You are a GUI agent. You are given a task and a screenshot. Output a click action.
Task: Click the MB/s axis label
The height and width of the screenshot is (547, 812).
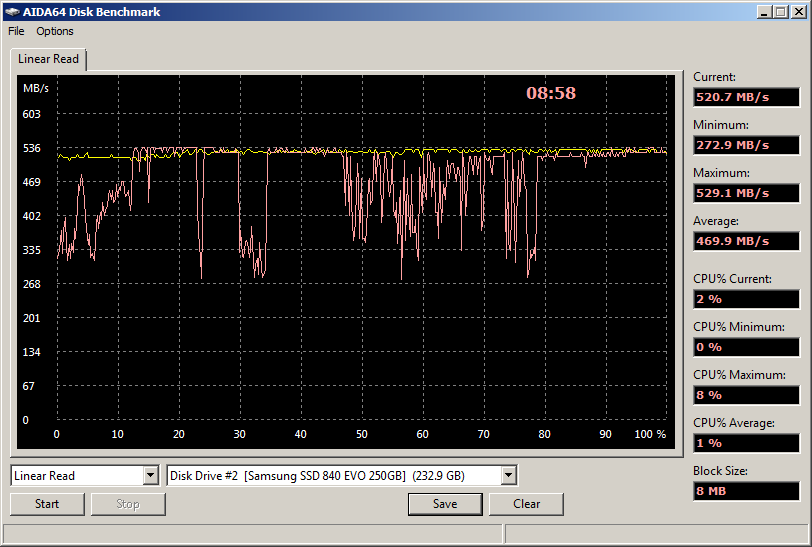click(x=36, y=89)
